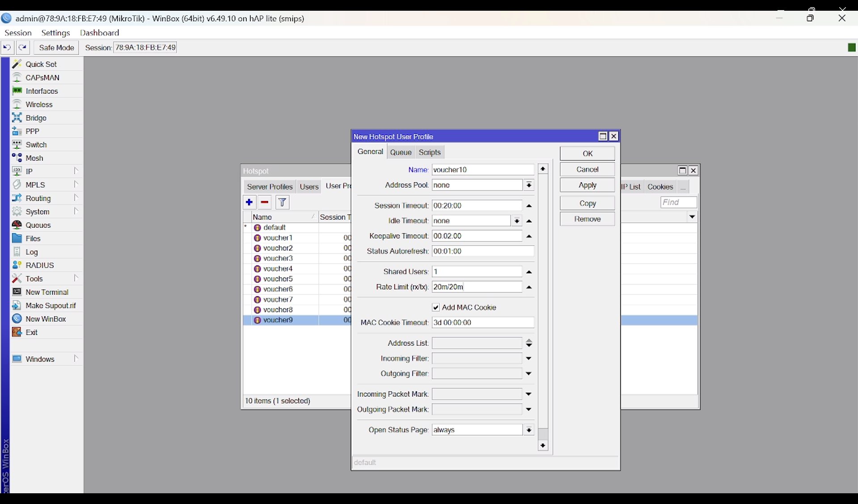Image resolution: width=858 pixels, height=504 pixels.
Task: Click the Remove button
Action: click(x=587, y=219)
